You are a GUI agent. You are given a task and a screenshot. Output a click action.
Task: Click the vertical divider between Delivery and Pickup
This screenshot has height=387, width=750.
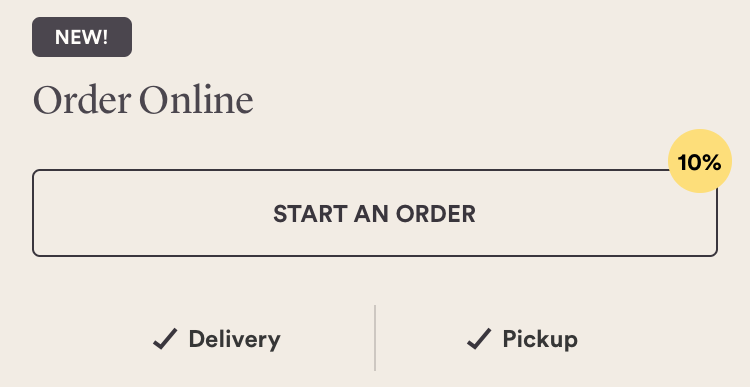(x=375, y=338)
